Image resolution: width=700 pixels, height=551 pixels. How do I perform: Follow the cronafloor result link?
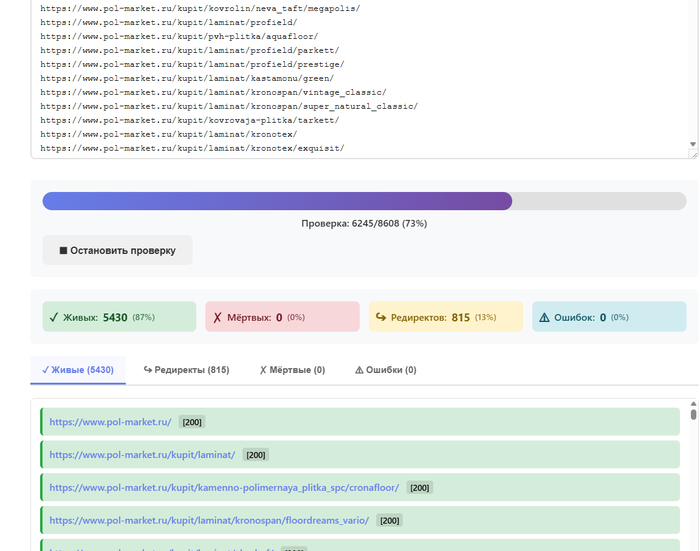224,488
